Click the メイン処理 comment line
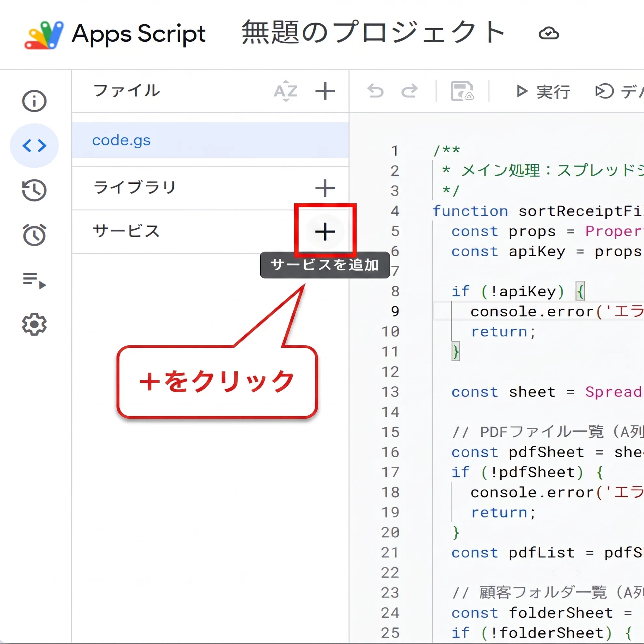Screen dimensions: 644x644 tap(543, 171)
